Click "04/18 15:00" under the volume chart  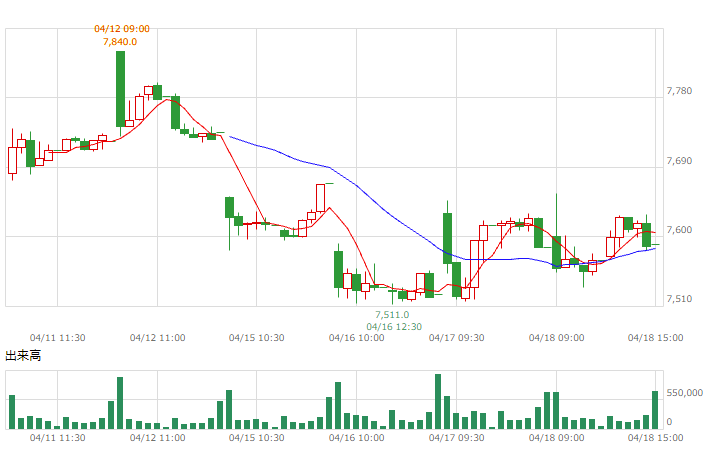coord(656,437)
